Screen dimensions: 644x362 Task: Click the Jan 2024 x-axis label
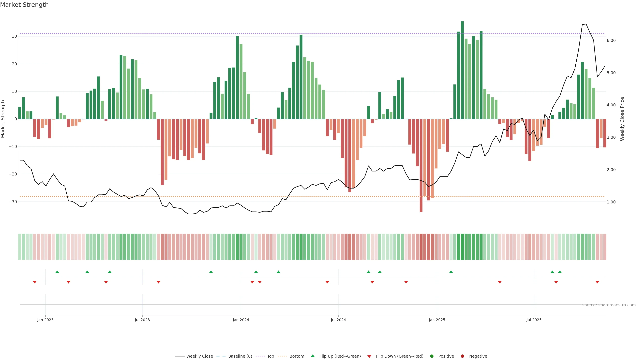[241, 320]
